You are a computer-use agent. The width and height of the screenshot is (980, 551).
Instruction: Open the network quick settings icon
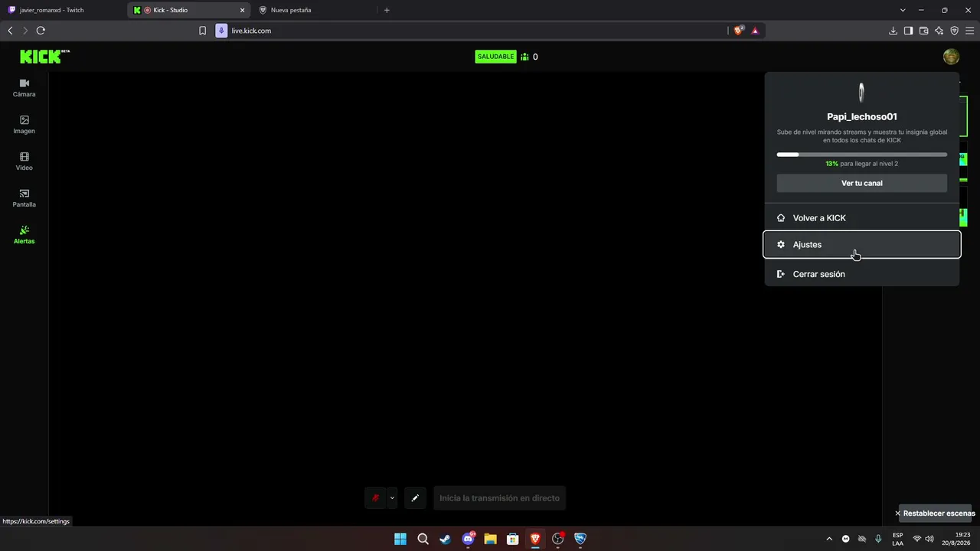click(917, 539)
